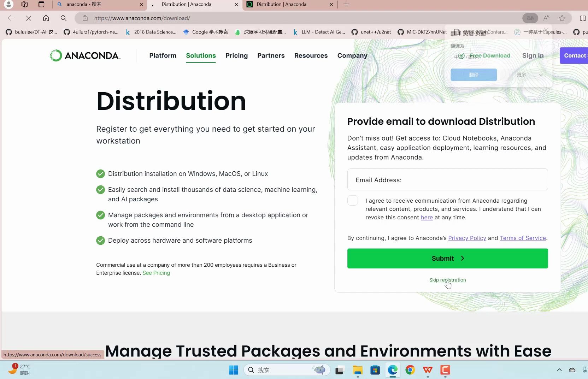The width and height of the screenshot is (588, 379).
Task: Open the 4uiiurz1/pytorch-ne... bookmark
Action: (x=91, y=32)
